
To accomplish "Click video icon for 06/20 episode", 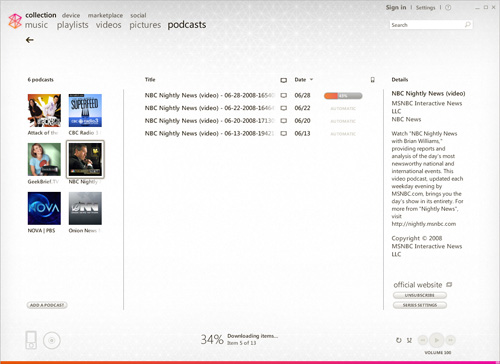I will (284, 121).
